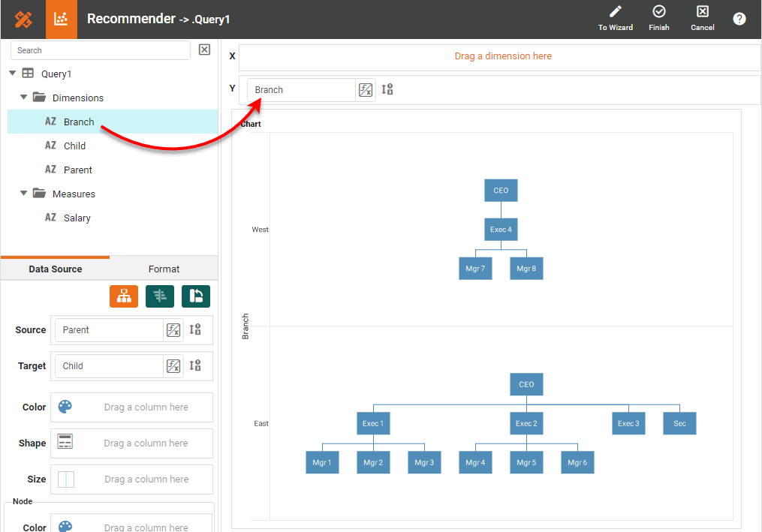Viewport: 762px width, 532px height.
Task: Click the organization chart type icon
Action: tap(124, 296)
